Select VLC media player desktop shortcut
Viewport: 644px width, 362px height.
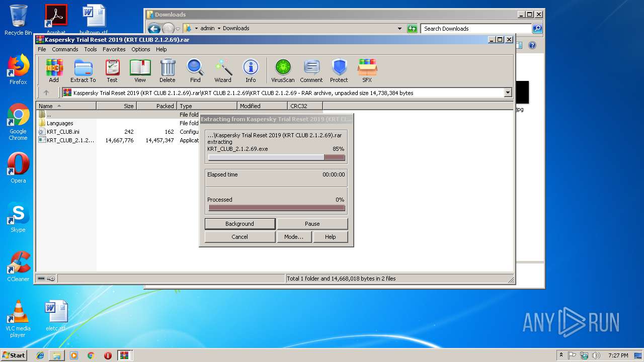click(18, 319)
